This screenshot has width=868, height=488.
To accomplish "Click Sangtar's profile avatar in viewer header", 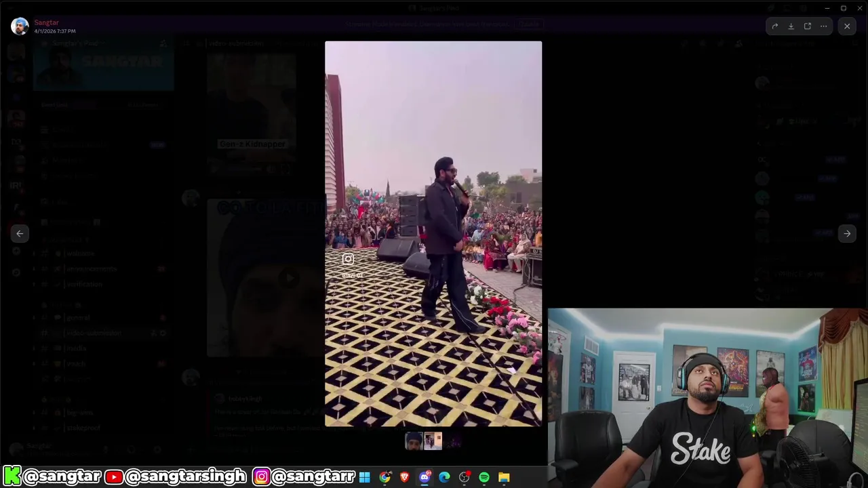I will pyautogui.click(x=20, y=26).
